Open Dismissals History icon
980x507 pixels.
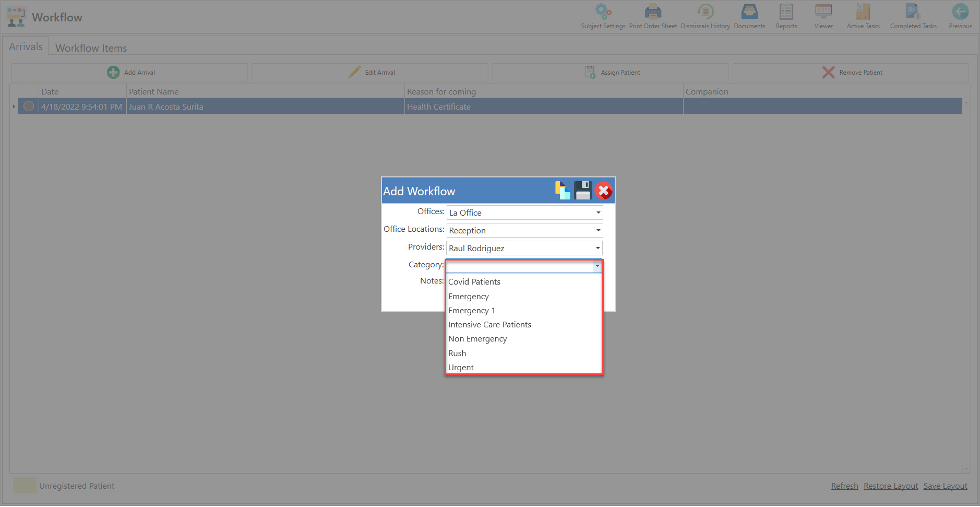(x=706, y=11)
